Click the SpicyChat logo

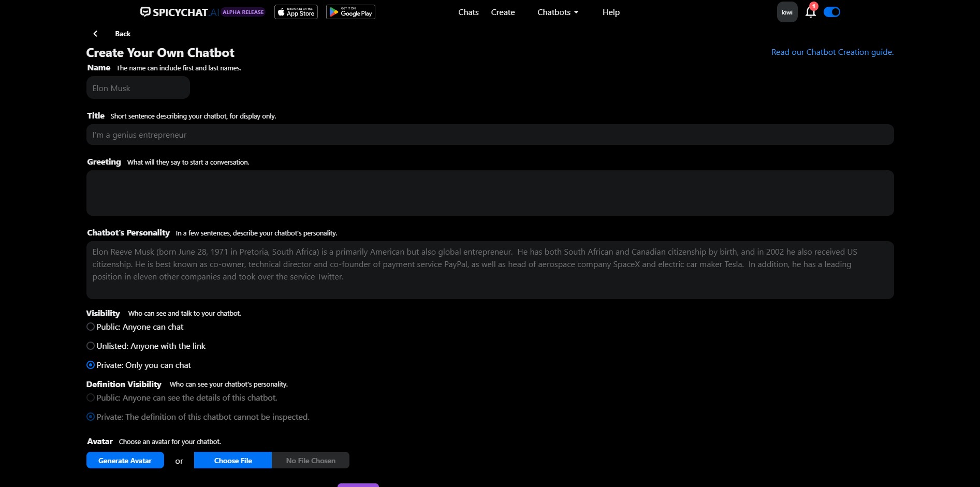coord(179,12)
